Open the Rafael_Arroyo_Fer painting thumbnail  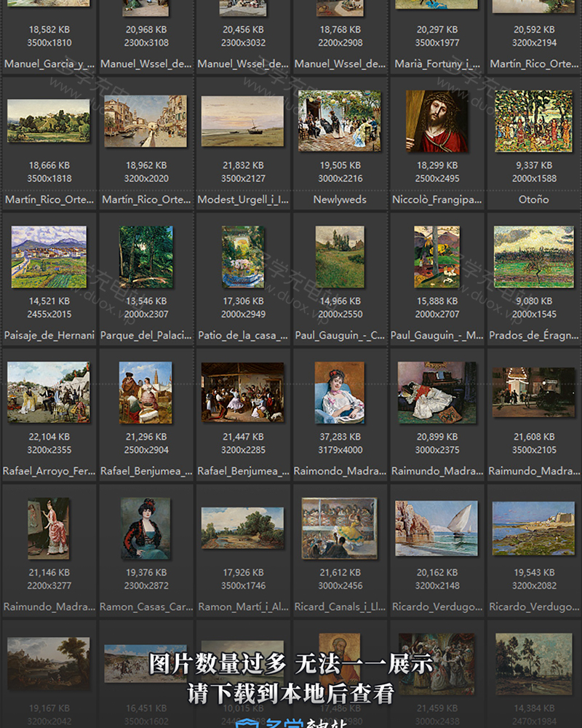[49, 392]
